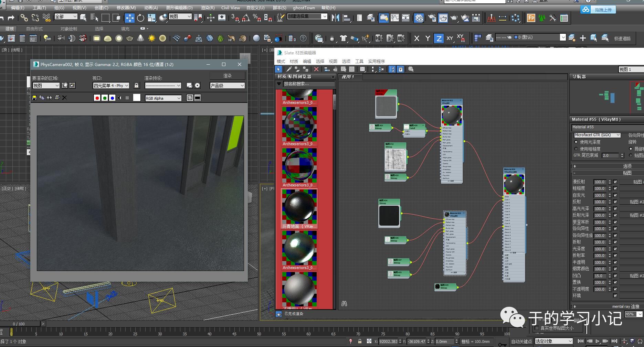644x347 pixels.
Task: Open the 修改器(M) menu
Action: [x=126, y=8]
